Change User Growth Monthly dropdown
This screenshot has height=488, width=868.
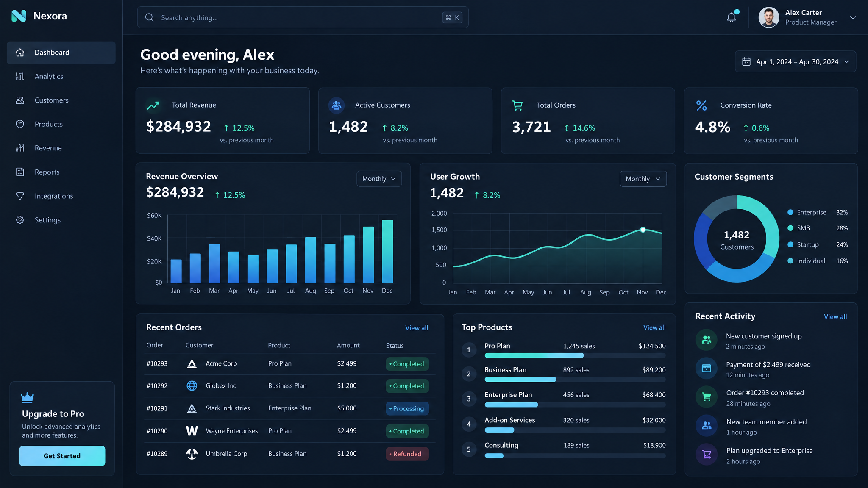point(643,179)
